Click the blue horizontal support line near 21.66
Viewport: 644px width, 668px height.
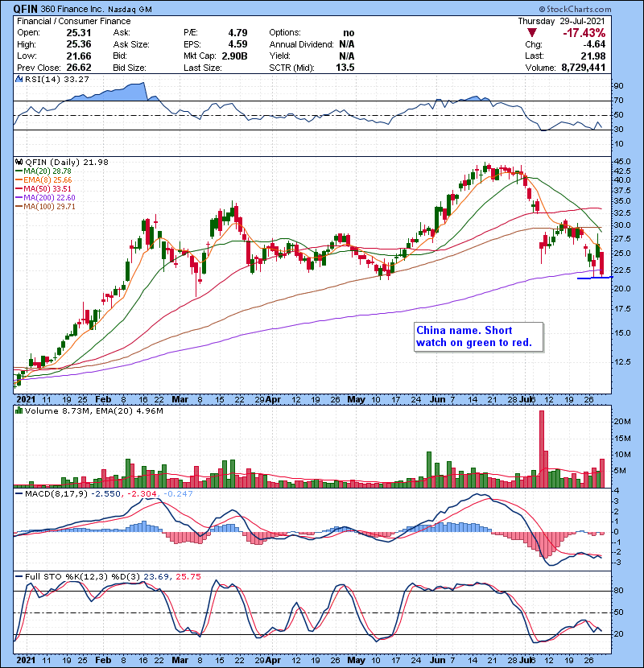pyautogui.click(x=595, y=278)
